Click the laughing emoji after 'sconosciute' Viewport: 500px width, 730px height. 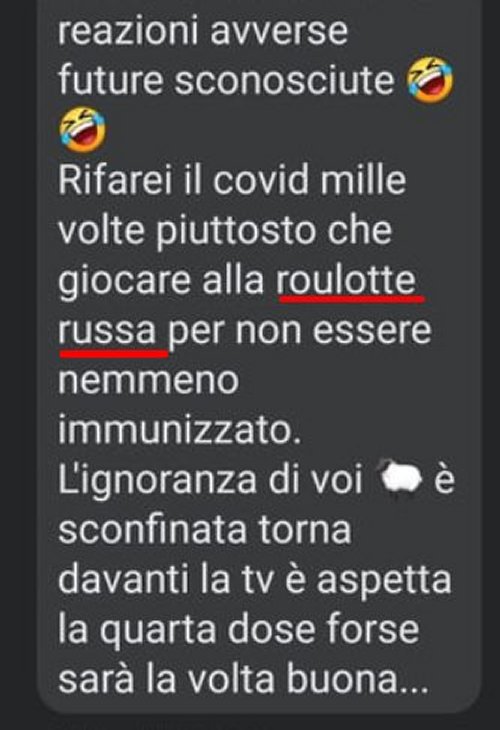(x=430, y=80)
